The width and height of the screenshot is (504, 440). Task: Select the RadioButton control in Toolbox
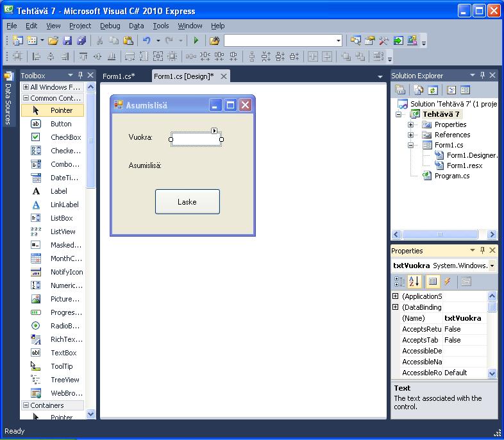65,326
